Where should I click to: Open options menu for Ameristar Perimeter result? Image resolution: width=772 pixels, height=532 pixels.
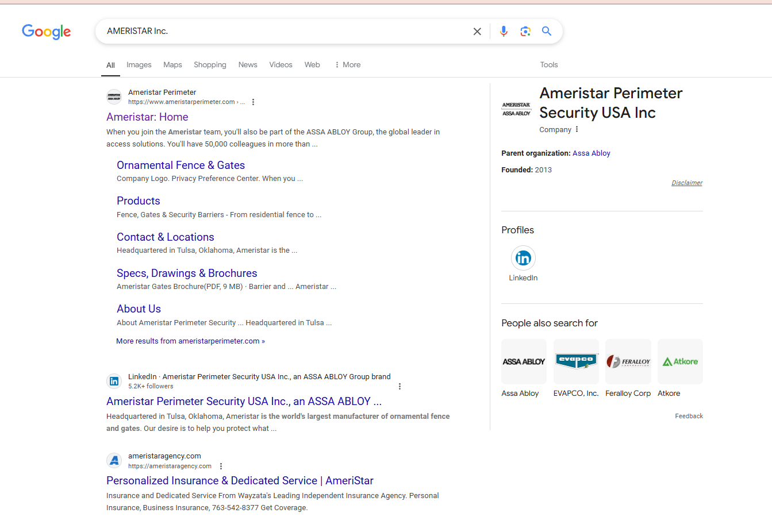coord(253,102)
